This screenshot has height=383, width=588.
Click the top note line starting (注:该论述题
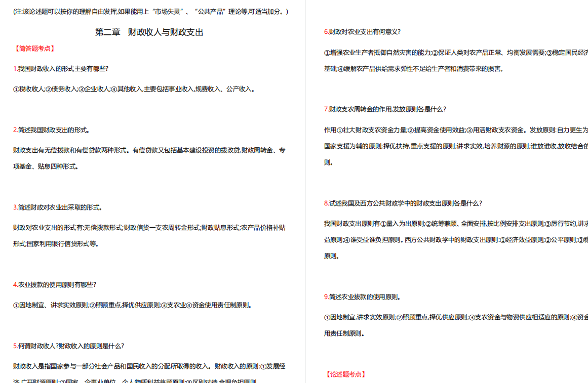click(151, 12)
